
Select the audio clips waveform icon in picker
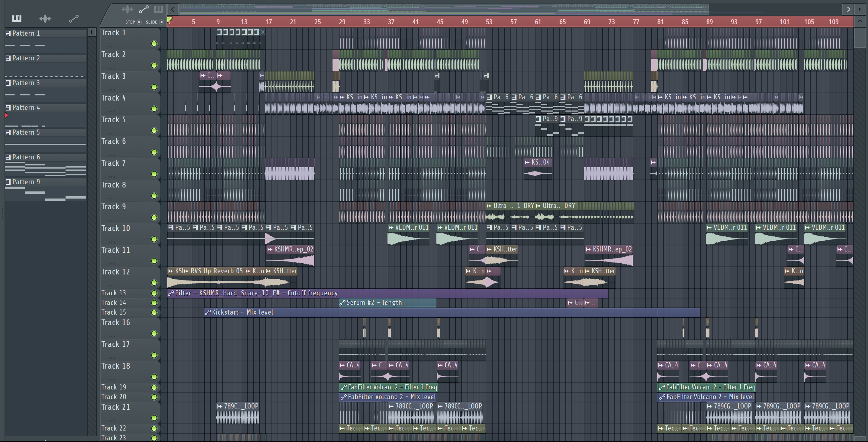45,18
